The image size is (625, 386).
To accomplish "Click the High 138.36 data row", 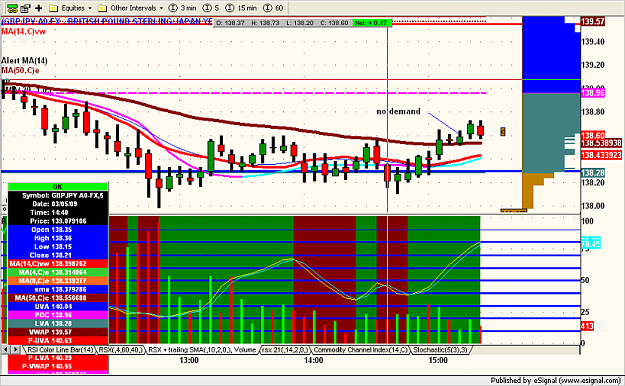I will click(58, 238).
